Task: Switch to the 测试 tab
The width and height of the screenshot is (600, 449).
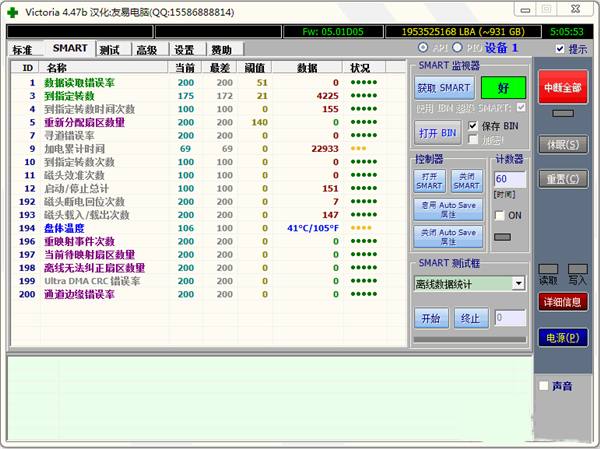Action: 110,49
